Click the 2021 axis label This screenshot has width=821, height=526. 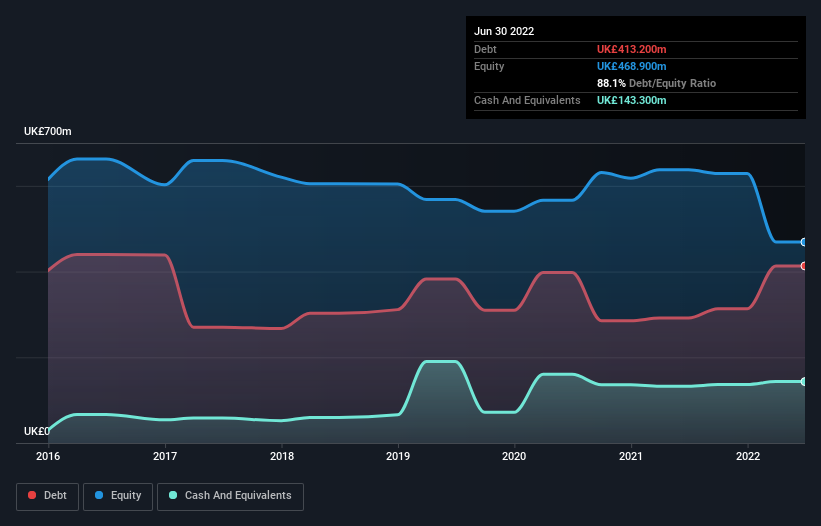[631, 456]
